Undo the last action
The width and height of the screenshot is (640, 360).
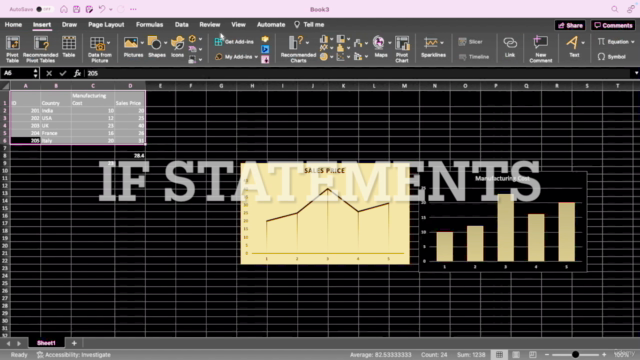click(102, 9)
